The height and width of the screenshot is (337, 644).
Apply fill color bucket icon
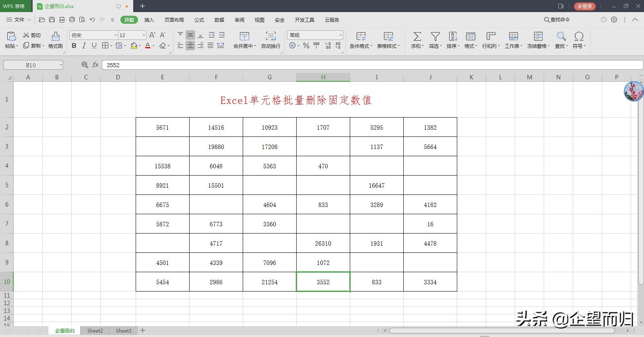(x=134, y=46)
